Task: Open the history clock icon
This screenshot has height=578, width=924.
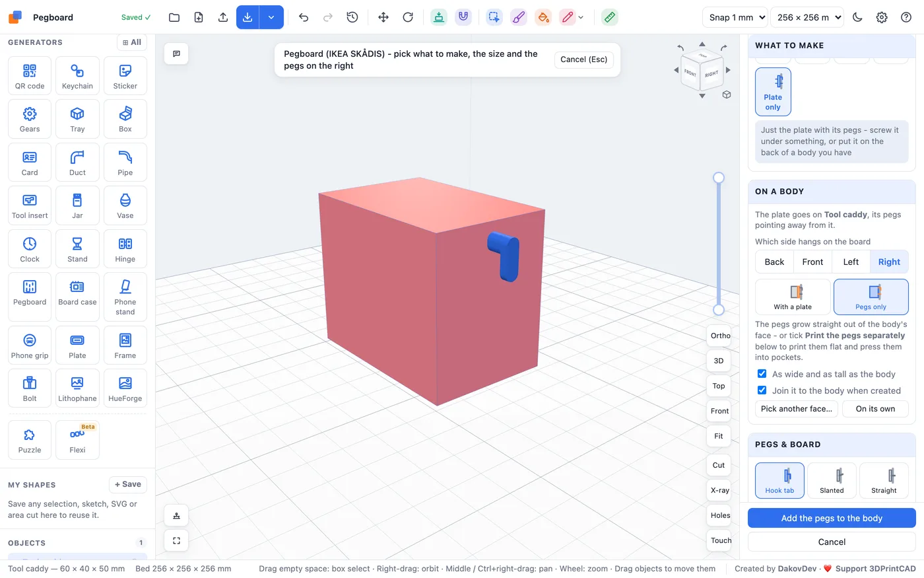Action: click(352, 17)
